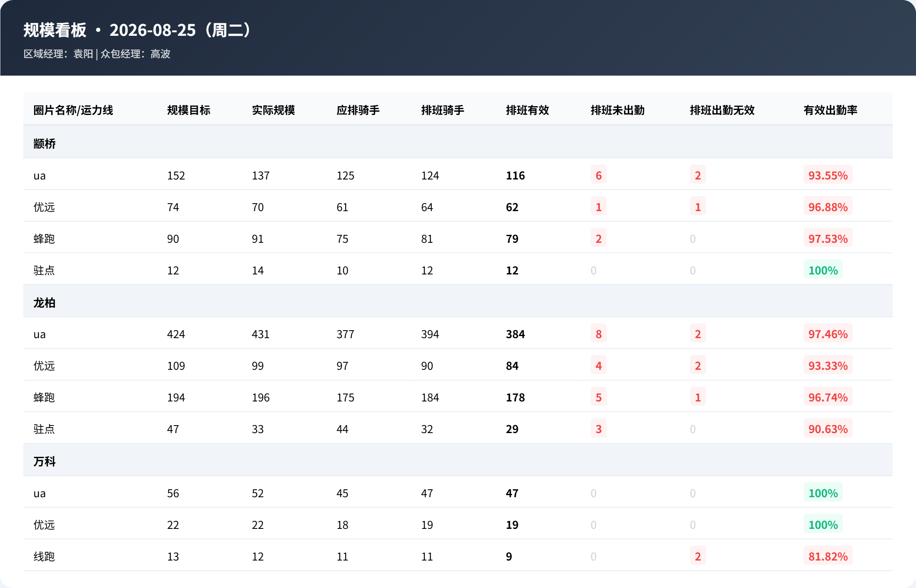916x588 pixels.
Task: Click 实际规模 value 91
Action: click(x=258, y=239)
